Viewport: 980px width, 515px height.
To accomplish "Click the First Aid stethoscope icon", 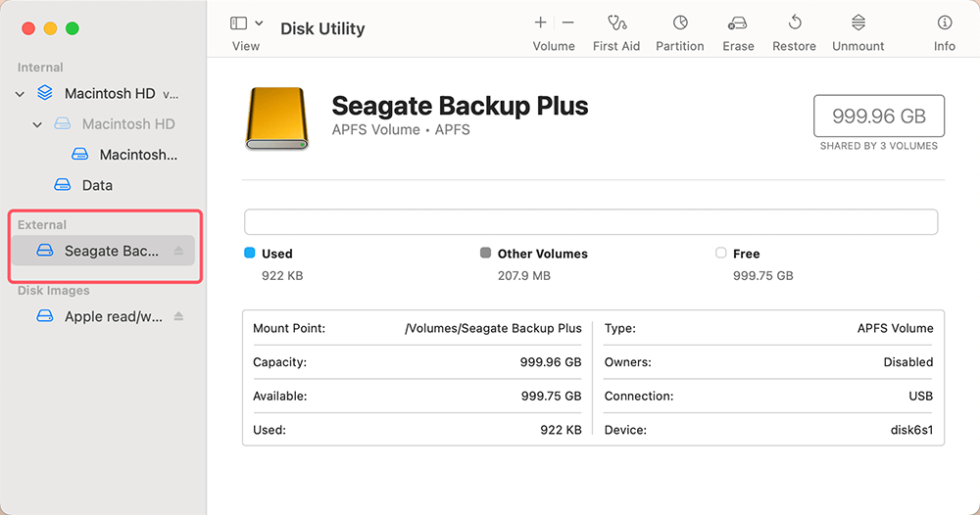I will pos(616,23).
